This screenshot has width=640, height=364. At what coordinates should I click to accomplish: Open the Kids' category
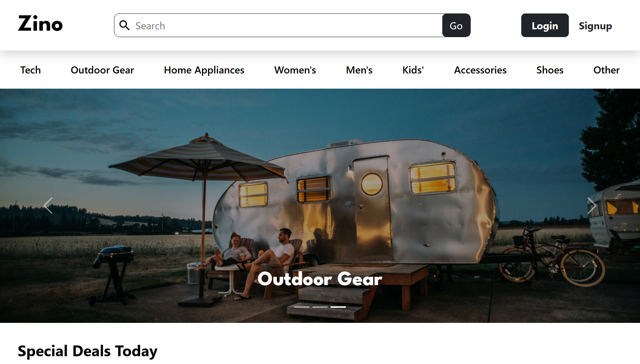pos(413,70)
